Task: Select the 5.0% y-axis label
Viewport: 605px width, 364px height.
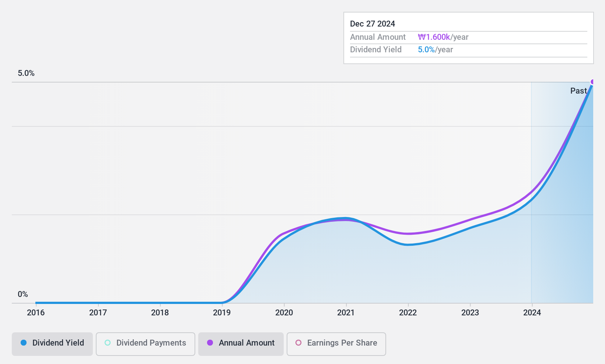Action: pos(26,73)
